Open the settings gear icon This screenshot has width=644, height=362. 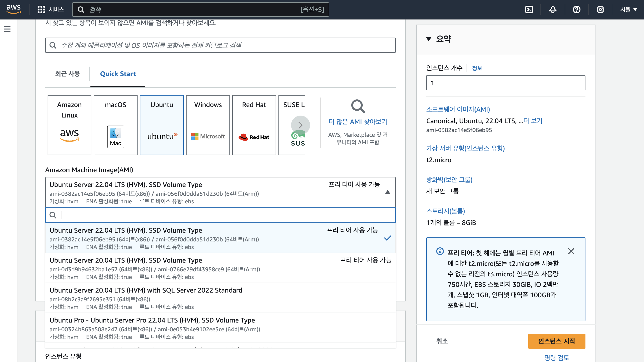point(600,10)
